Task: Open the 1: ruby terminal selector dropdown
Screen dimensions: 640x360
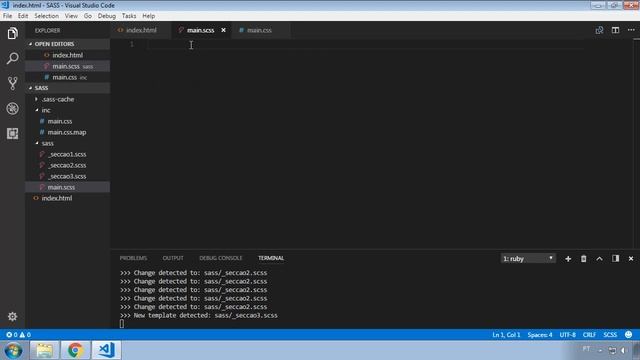Action: pos(528,259)
